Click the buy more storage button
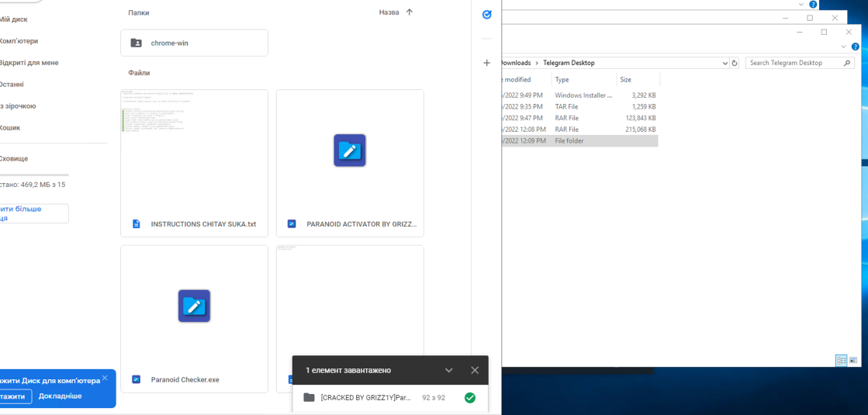Image resolution: width=868 pixels, height=415 pixels. click(33, 213)
